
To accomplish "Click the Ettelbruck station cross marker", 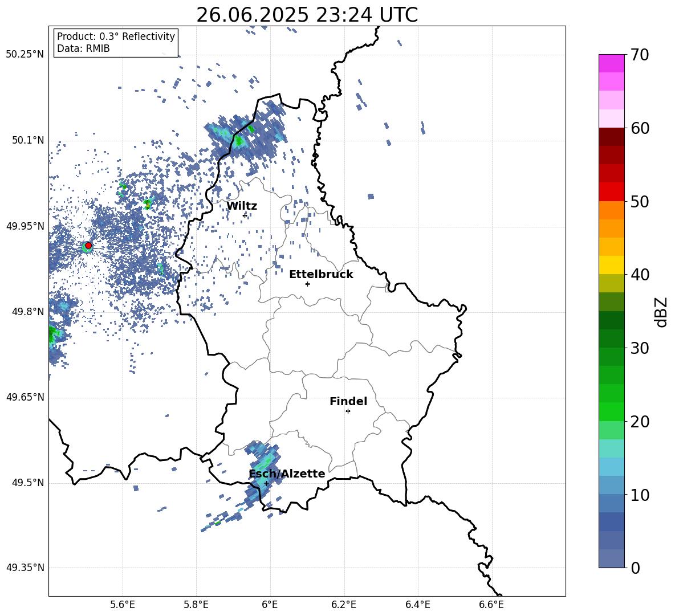I will point(307,284).
